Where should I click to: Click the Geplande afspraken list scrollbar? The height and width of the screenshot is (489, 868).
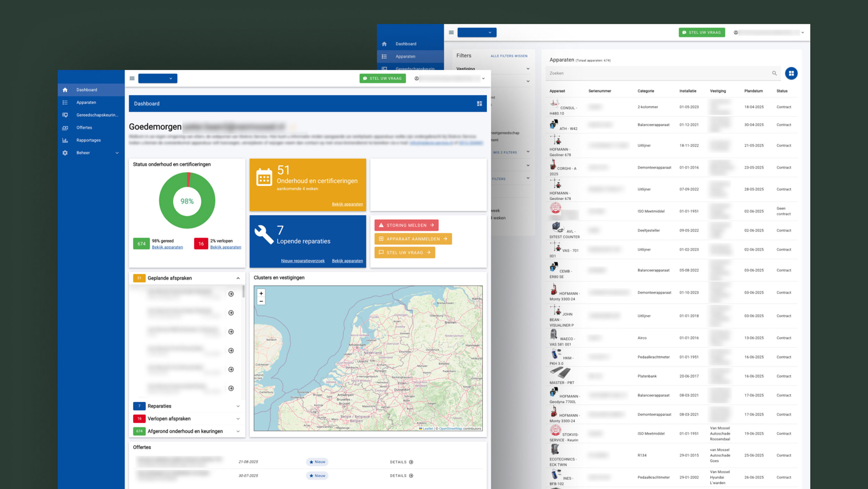point(243,292)
